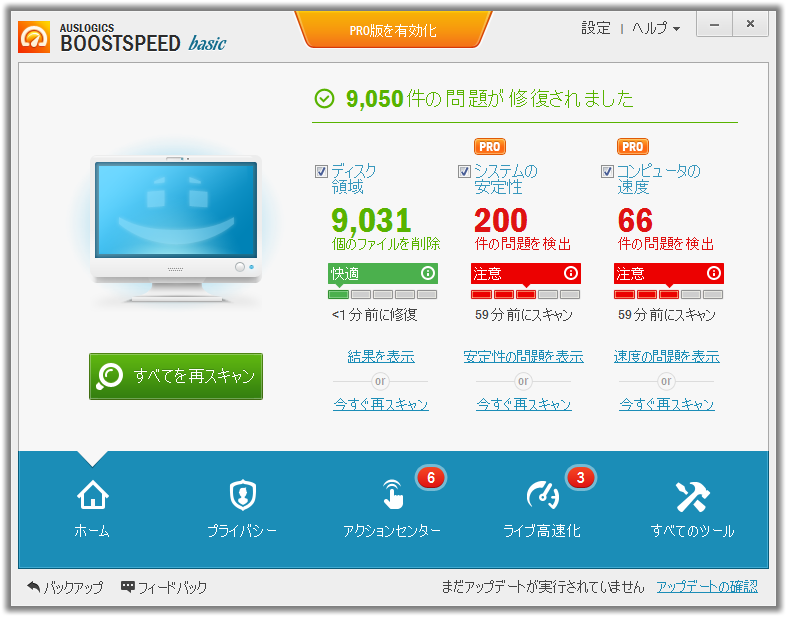Click PRO badge above コンピュータの速度

click(632, 147)
